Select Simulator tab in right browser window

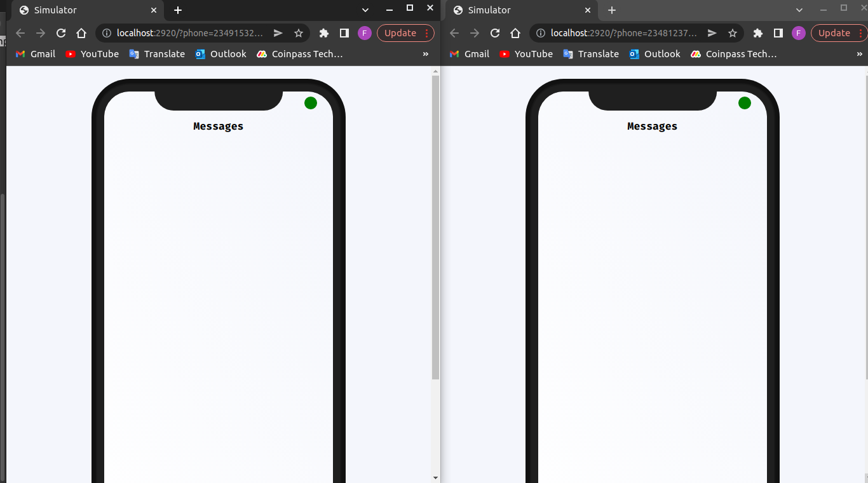click(x=522, y=10)
